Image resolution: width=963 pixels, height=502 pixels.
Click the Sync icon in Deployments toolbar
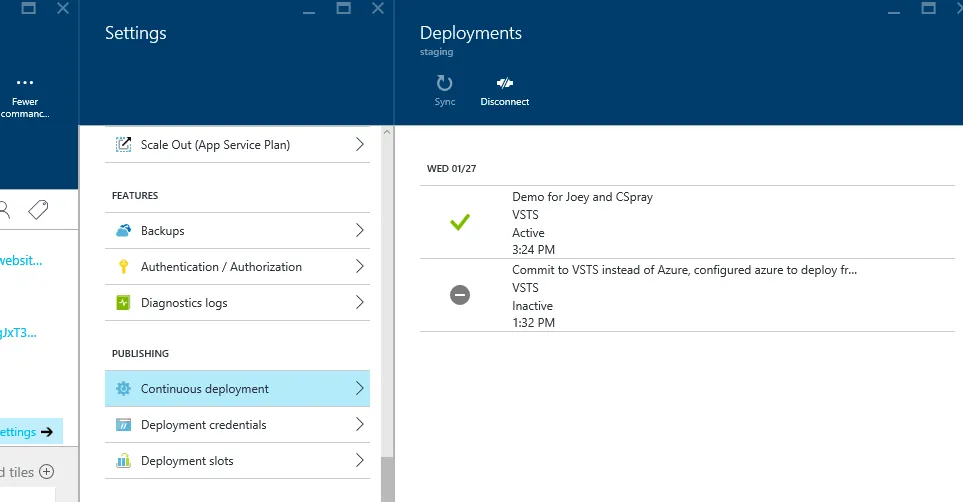pyautogui.click(x=445, y=84)
